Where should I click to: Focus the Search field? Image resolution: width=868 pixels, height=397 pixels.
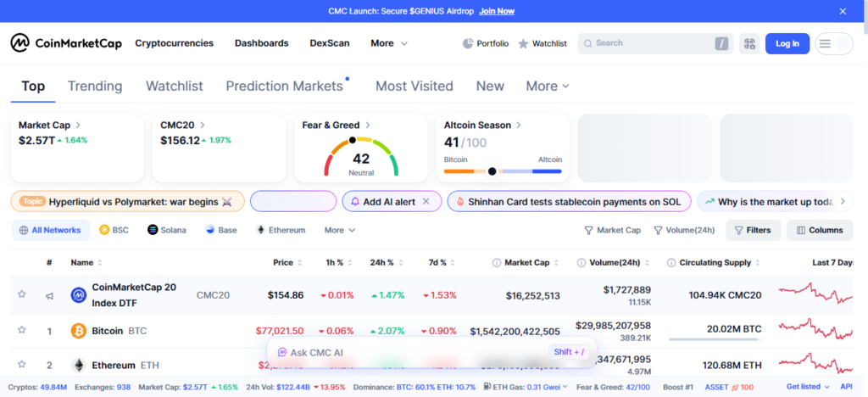coord(655,43)
